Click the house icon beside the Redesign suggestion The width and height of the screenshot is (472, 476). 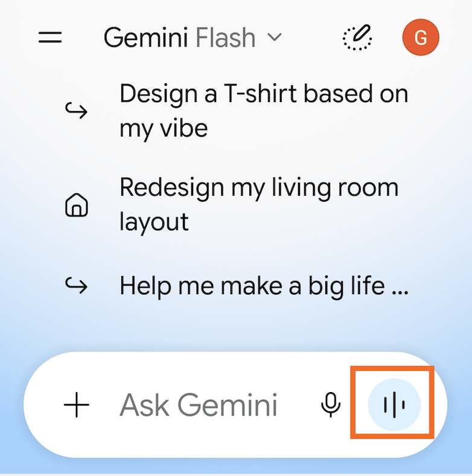(77, 205)
